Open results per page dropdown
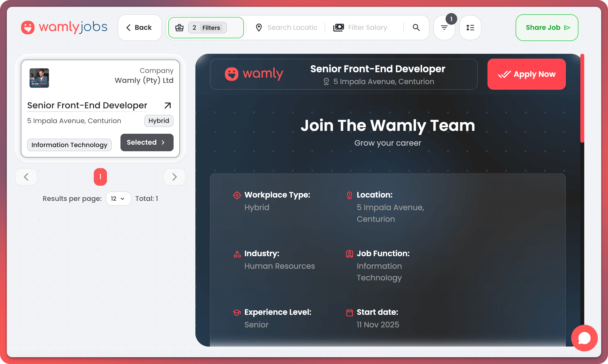The width and height of the screenshot is (608, 364). point(118,198)
